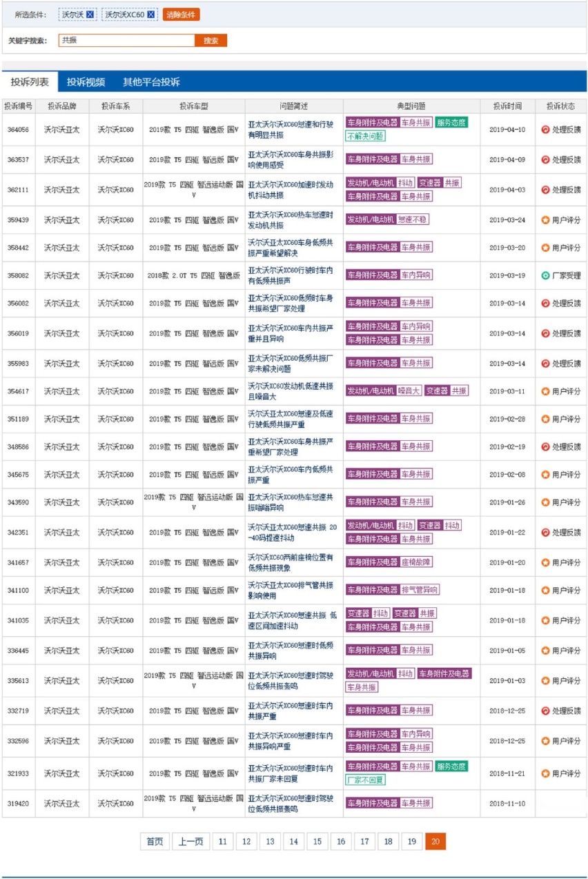Open the problem summary for complaint 358082
Image resolution: width=588 pixels, height=879 pixels.
[291, 275]
